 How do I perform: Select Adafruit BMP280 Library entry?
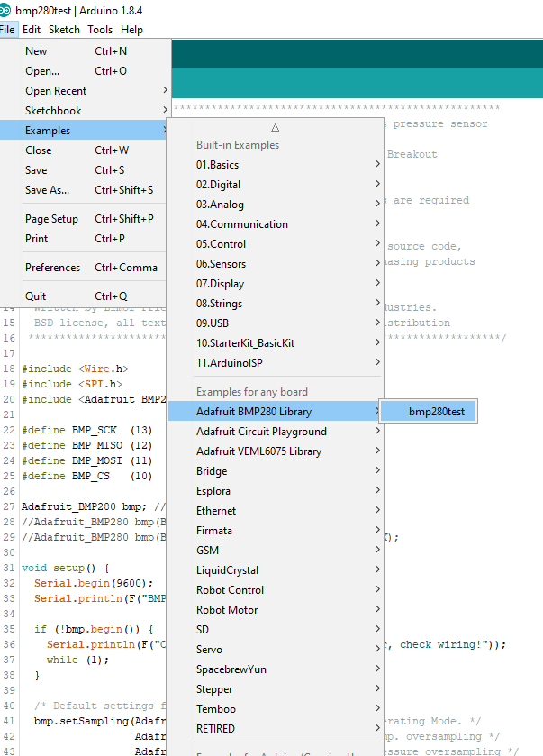pyautogui.click(x=276, y=411)
